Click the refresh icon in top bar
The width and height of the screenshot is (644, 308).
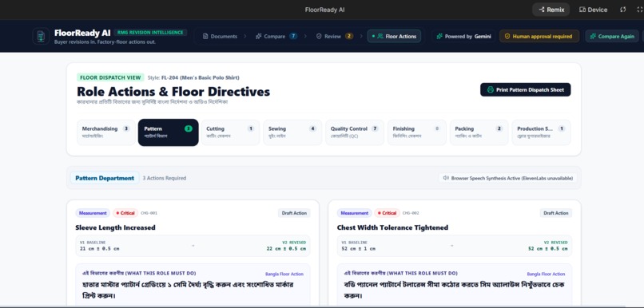click(x=623, y=10)
